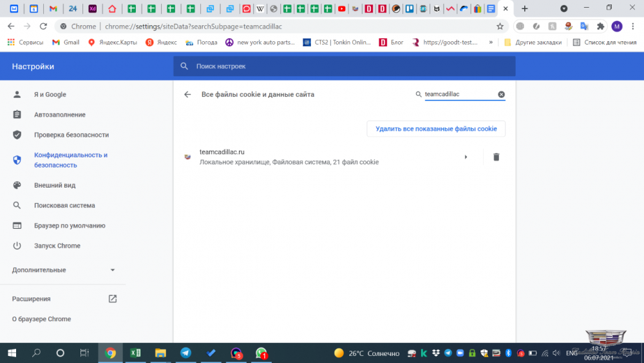The image size is (644, 363).
Task: Focus the 'Поиск настроек' search field
Action: [344, 66]
